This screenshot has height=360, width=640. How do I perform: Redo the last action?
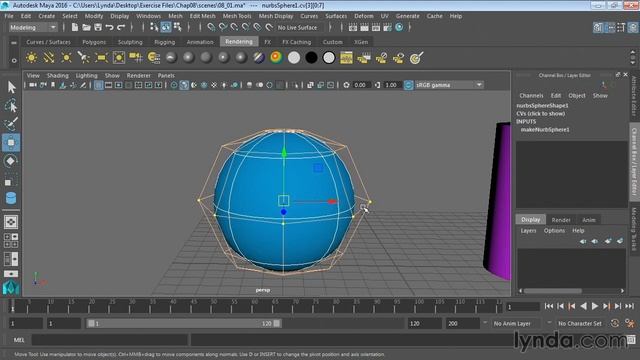[x=121, y=27]
